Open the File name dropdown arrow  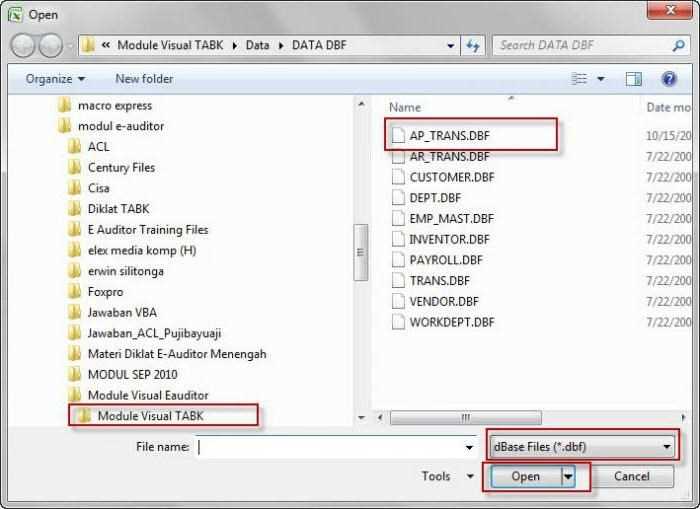(x=469, y=447)
